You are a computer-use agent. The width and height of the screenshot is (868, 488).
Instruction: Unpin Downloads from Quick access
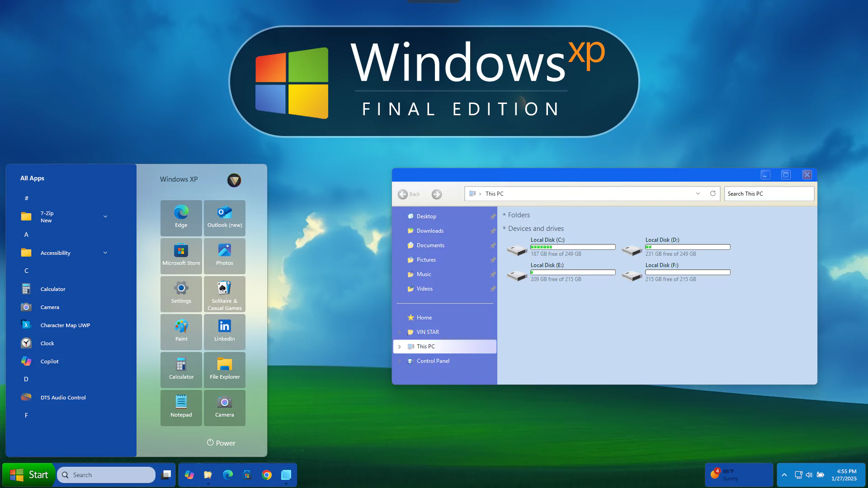pyautogui.click(x=493, y=231)
